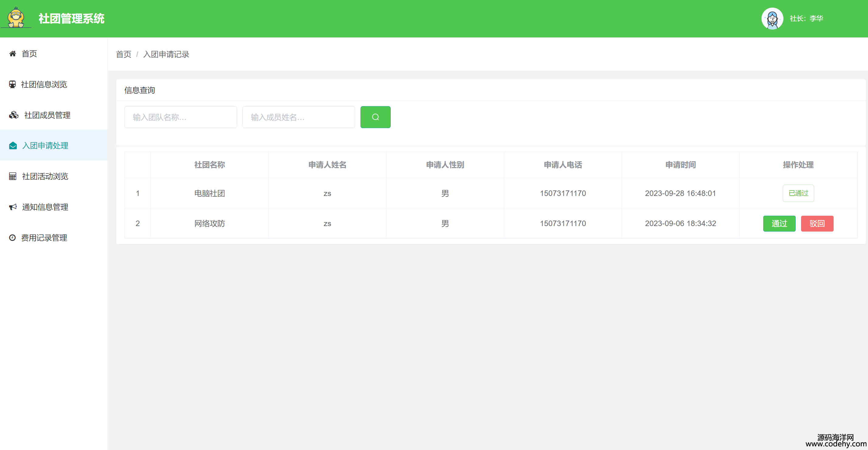Click the 申请人姓名 column header

coord(327,165)
